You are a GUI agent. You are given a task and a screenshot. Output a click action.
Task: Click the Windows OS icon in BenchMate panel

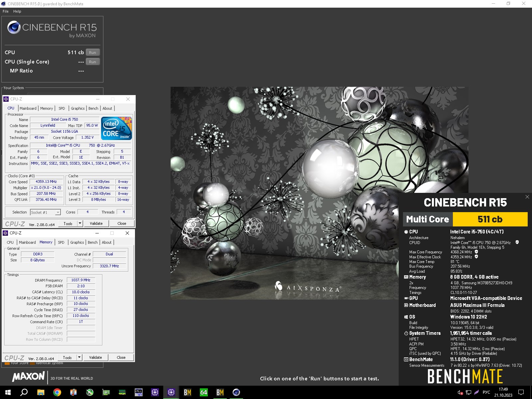coord(406,317)
